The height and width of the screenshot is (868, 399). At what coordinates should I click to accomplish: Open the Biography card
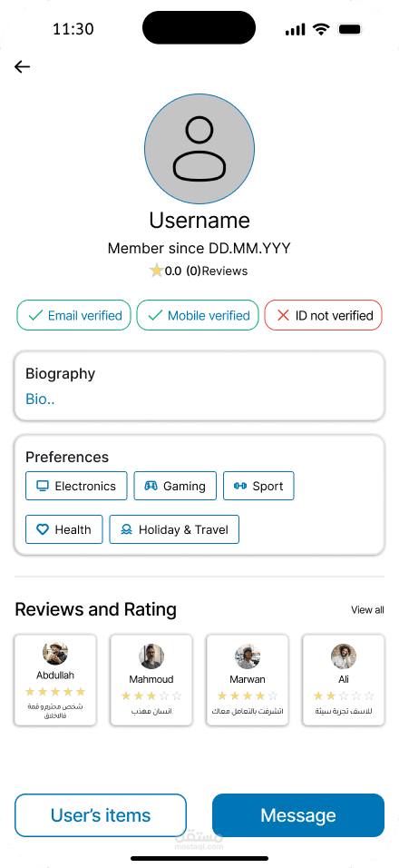[x=199, y=386]
